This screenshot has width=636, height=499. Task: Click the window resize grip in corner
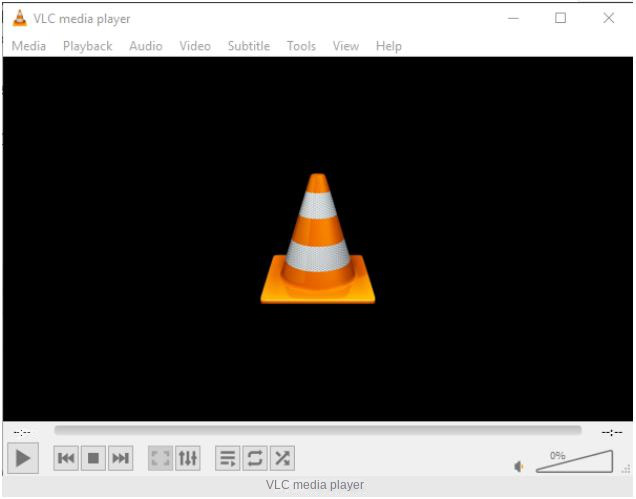coord(625,469)
